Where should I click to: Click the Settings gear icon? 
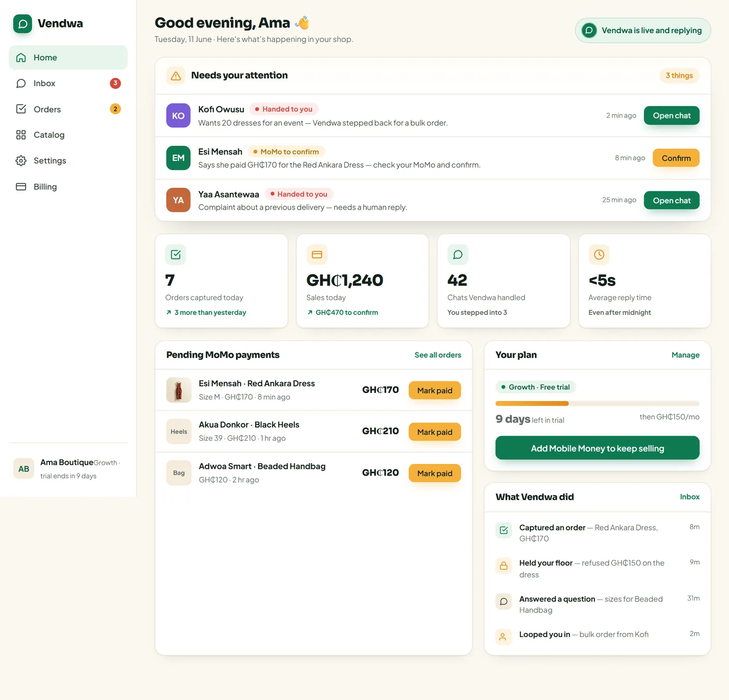pyautogui.click(x=21, y=160)
